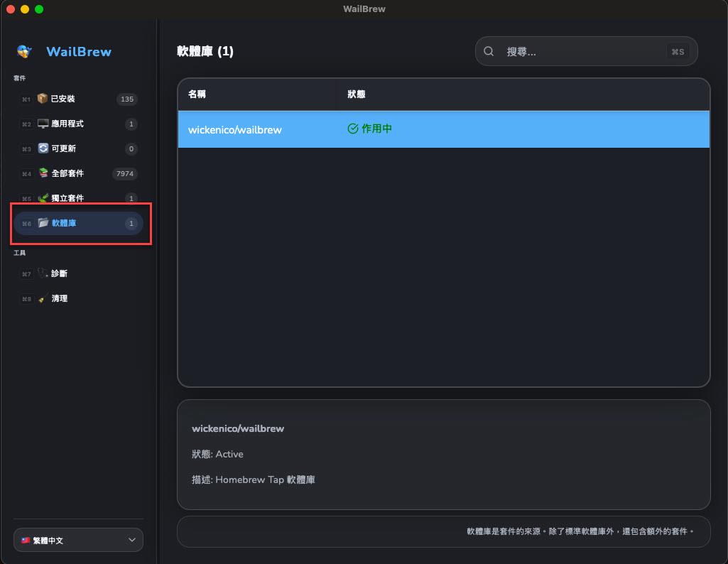Click the 可更新 refresh arrows icon
728x564 pixels.
pyautogui.click(x=43, y=148)
